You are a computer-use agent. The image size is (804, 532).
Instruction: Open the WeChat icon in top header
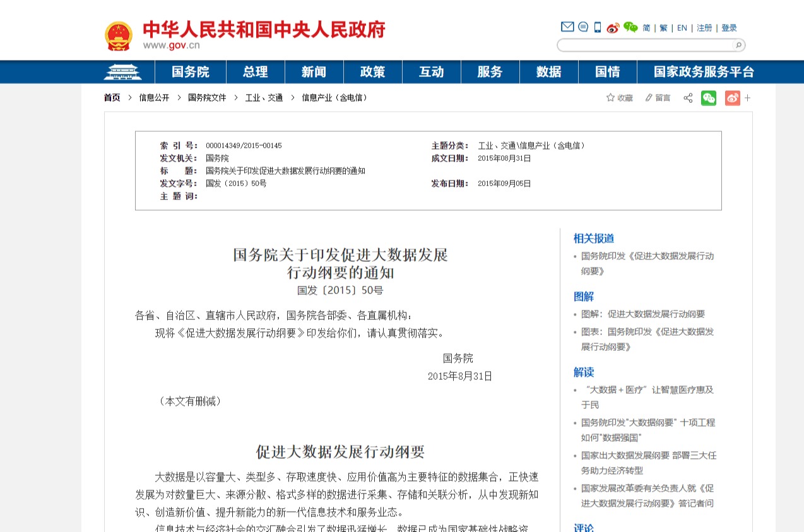630,27
